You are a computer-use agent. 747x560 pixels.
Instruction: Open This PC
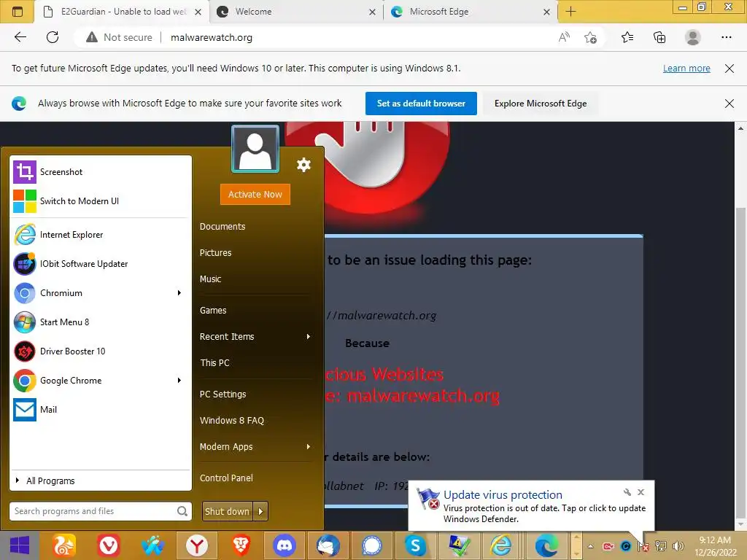click(214, 363)
